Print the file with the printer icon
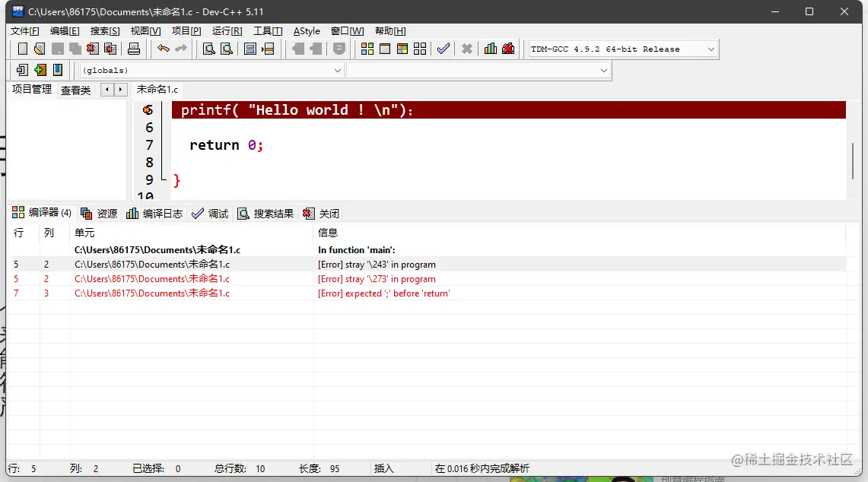The width and height of the screenshot is (868, 482). pos(133,49)
